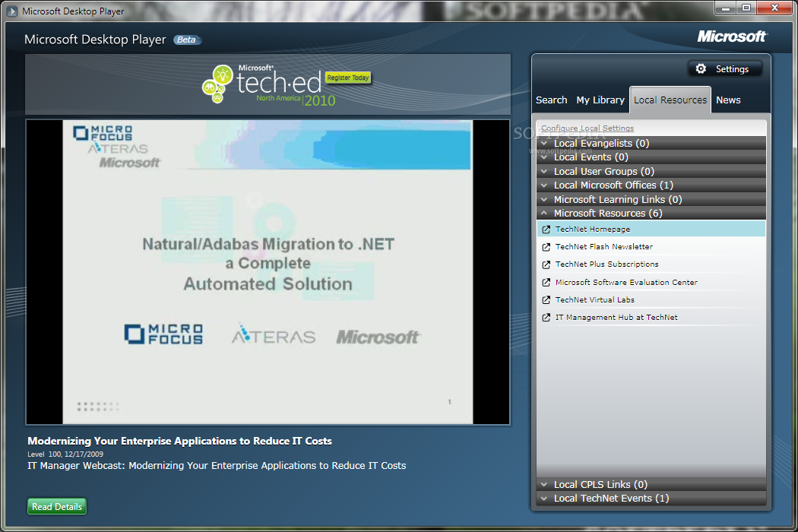Maximize the Microsoft Desktop Player window
This screenshot has height=532, width=798.
click(746, 8)
